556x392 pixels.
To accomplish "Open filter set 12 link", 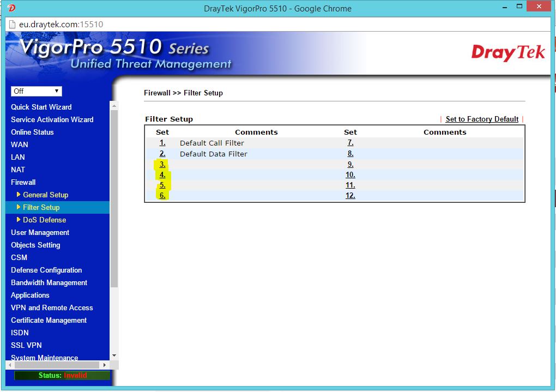I will [x=350, y=195].
